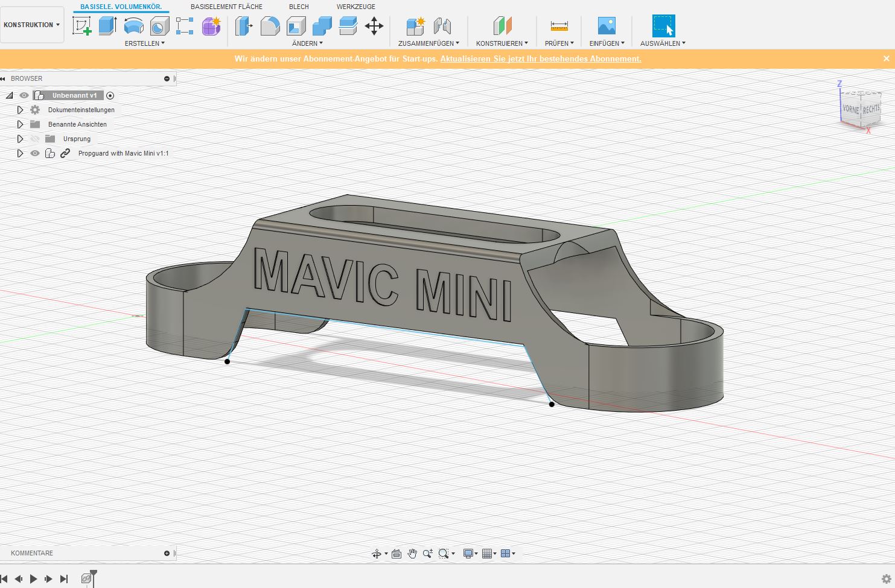Activate Unbenannt v1 component radio button
895x588 pixels.
110,95
